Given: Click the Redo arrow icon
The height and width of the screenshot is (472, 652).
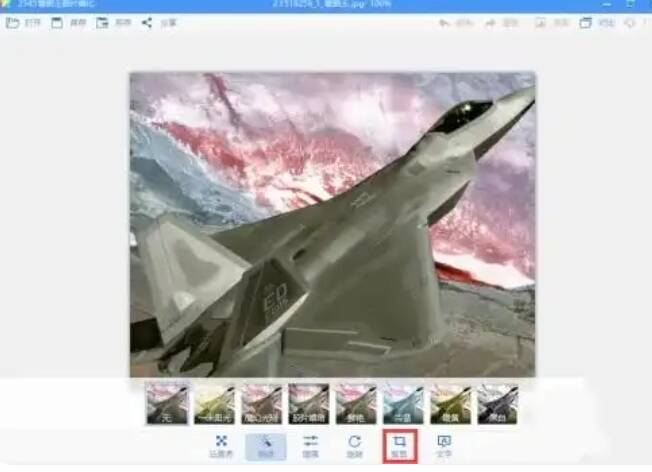Looking at the screenshot, I should coord(490,22).
